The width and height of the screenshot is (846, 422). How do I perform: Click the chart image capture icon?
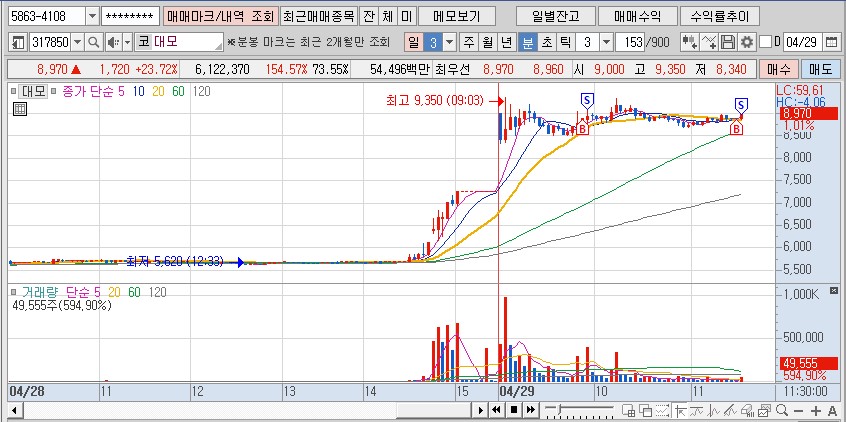click(765, 410)
